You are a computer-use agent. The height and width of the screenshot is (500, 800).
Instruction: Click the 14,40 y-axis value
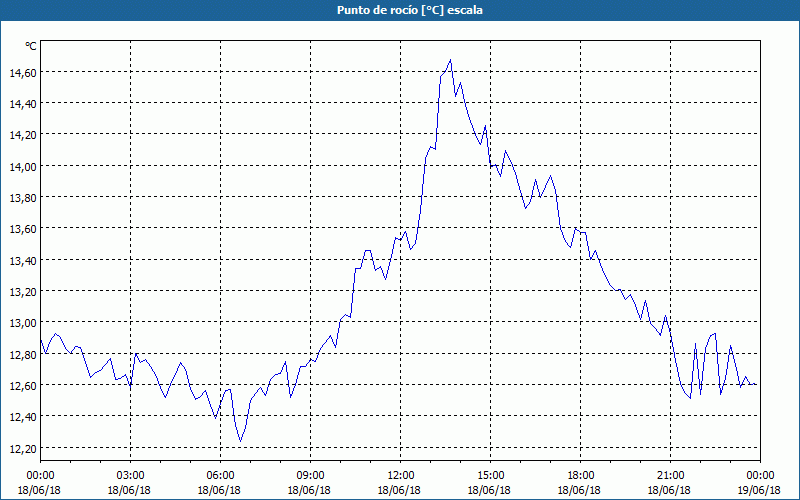(23, 104)
